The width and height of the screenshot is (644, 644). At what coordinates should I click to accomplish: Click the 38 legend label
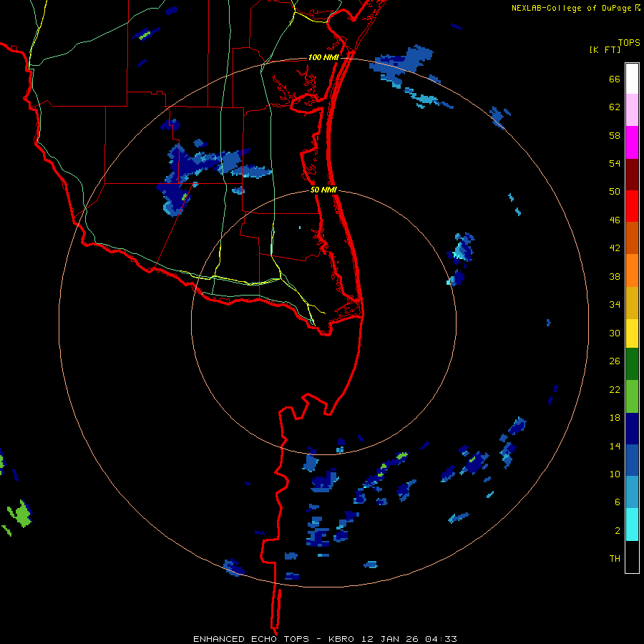tap(615, 276)
